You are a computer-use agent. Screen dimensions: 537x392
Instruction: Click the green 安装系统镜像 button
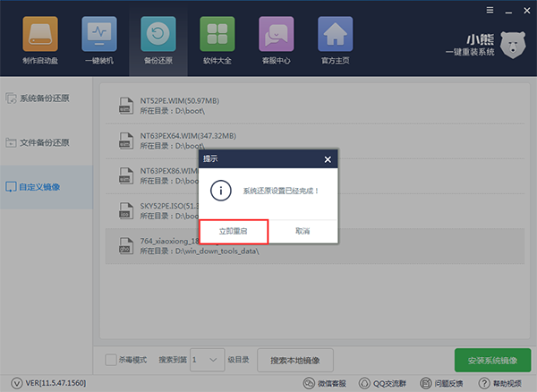pos(492,360)
